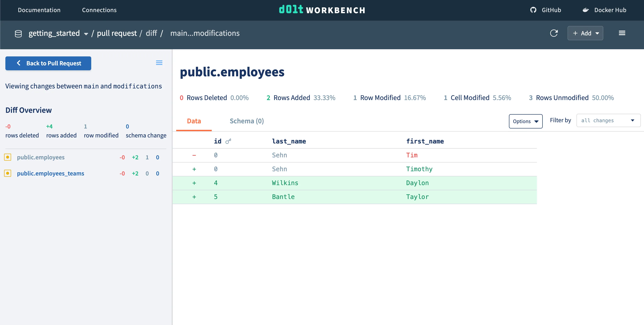Image resolution: width=644 pixels, height=325 pixels.
Task: Open the Documentation menu
Action: tap(39, 10)
